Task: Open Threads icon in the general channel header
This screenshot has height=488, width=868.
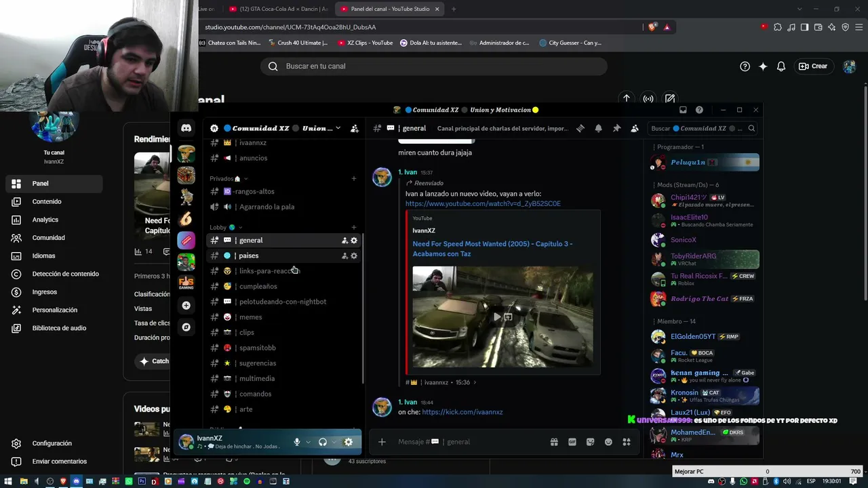Action: tap(580, 128)
